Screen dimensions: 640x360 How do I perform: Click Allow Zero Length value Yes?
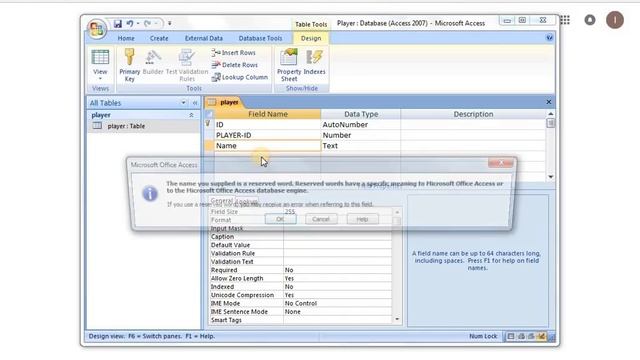[x=338, y=278]
